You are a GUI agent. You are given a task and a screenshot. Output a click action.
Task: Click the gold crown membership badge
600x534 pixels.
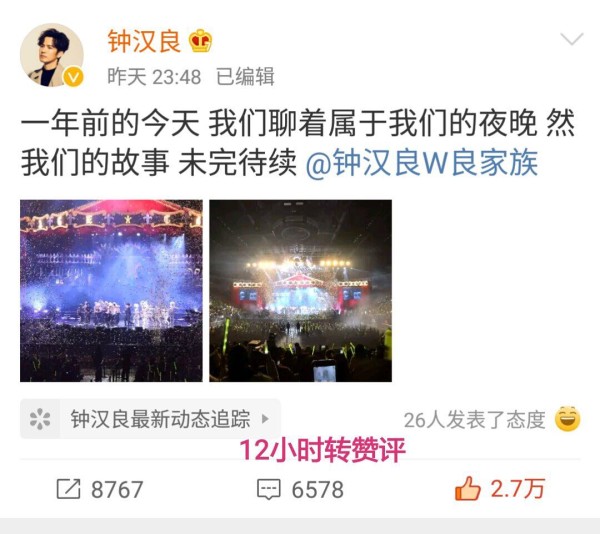click(201, 41)
